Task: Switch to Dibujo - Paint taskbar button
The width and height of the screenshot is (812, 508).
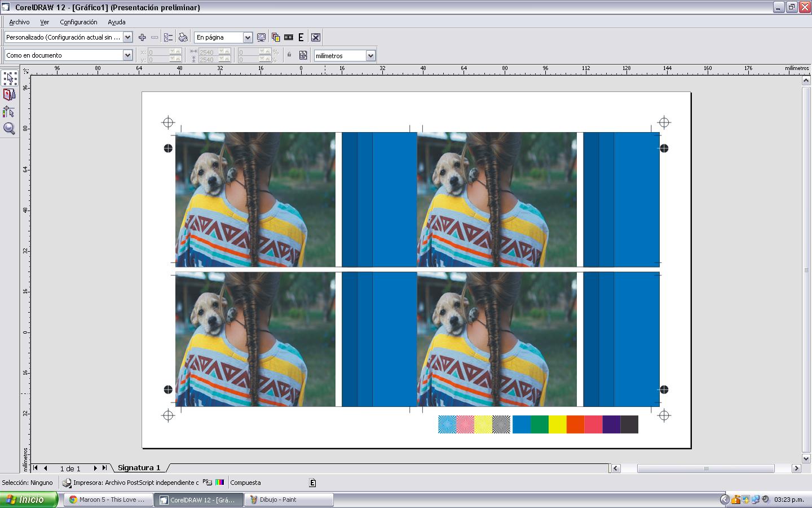Action: [x=289, y=500]
